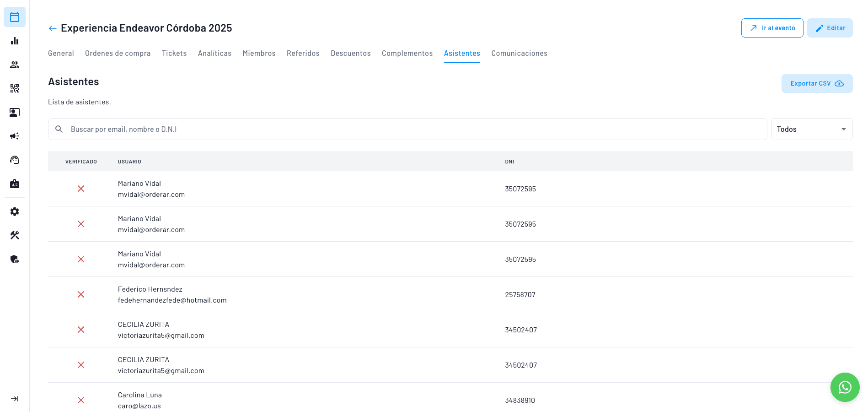Viewport: 868px width, 412px height.
Task: Open the gear settings sidebar icon
Action: coord(15,211)
